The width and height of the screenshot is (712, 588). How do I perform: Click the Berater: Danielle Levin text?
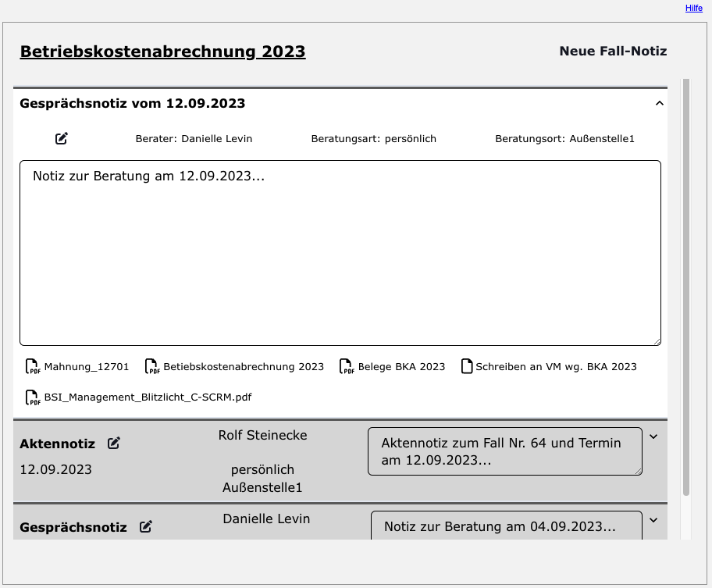(x=194, y=138)
